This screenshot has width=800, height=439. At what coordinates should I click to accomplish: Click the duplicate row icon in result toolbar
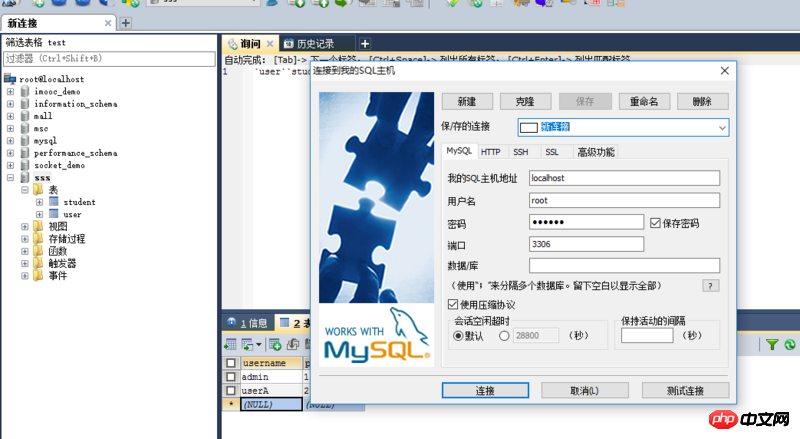tap(293, 345)
